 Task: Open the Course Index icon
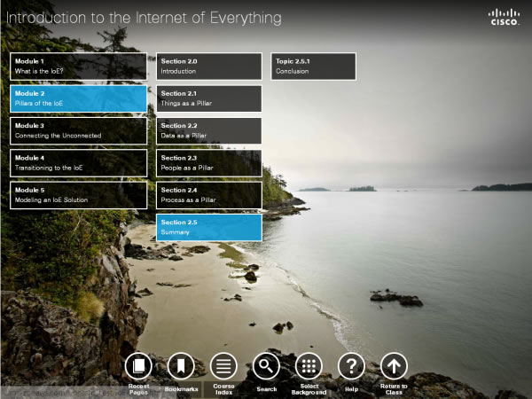coord(223,365)
